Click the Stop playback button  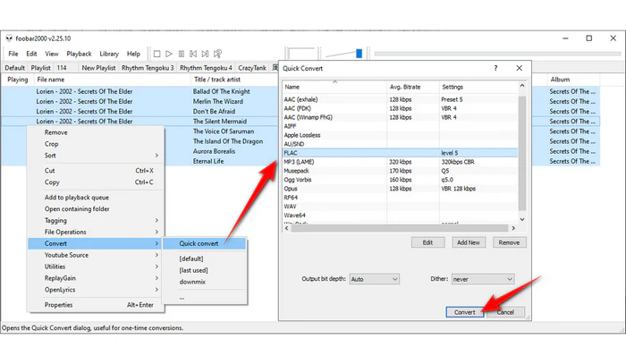156,54
